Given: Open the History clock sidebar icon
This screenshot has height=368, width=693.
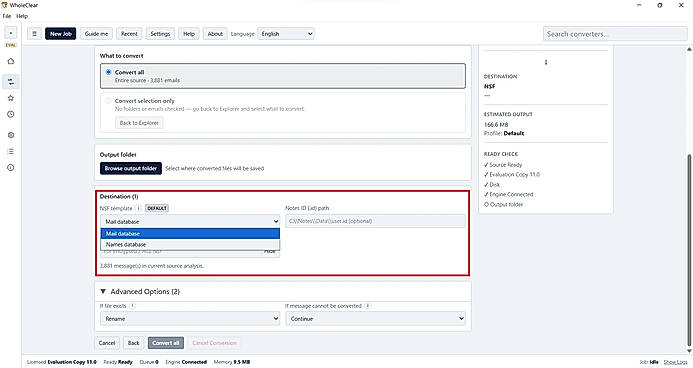Looking at the screenshot, I should click(11, 114).
